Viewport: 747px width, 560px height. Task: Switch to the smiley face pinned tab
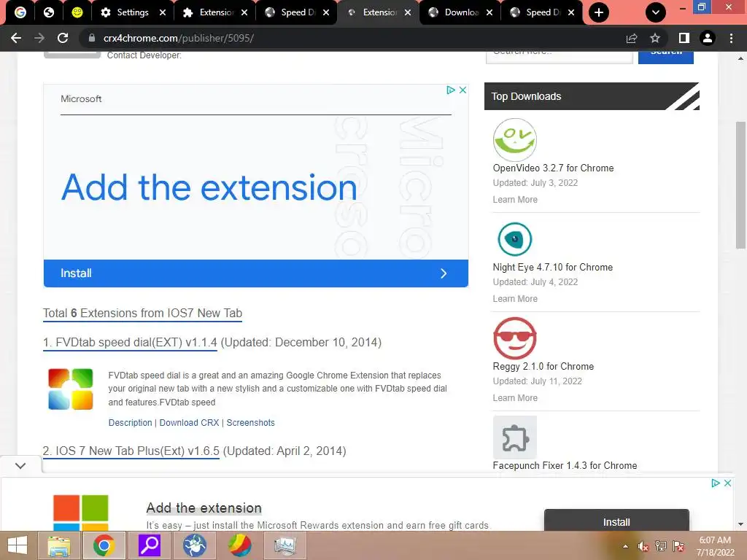coord(77,12)
